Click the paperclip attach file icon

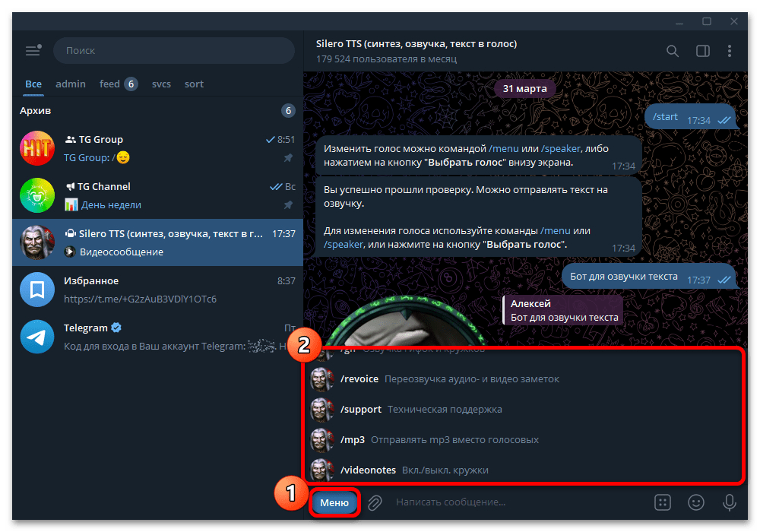click(375, 502)
